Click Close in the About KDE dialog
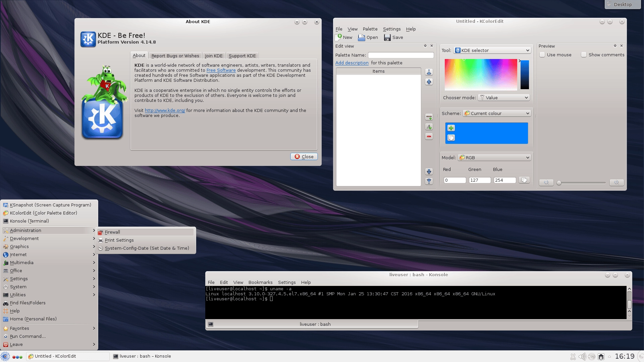 pyautogui.click(x=304, y=157)
